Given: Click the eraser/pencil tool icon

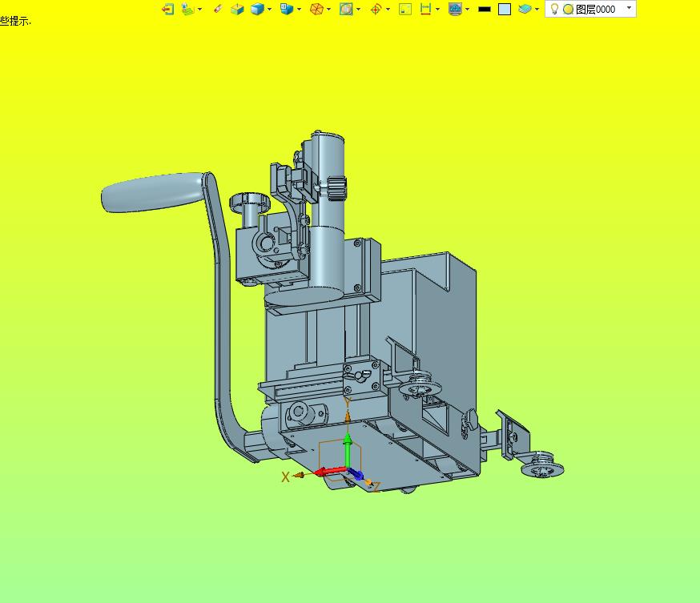Looking at the screenshot, I should 217,9.
